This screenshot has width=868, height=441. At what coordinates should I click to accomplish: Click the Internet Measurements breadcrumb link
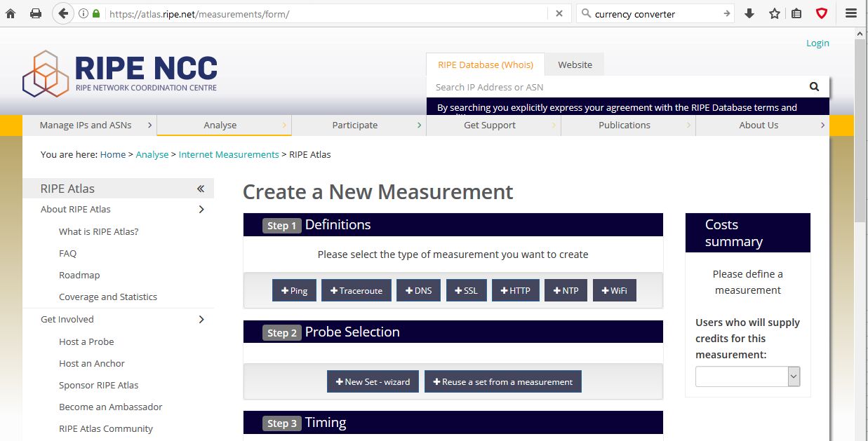pyautogui.click(x=229, y=154)
